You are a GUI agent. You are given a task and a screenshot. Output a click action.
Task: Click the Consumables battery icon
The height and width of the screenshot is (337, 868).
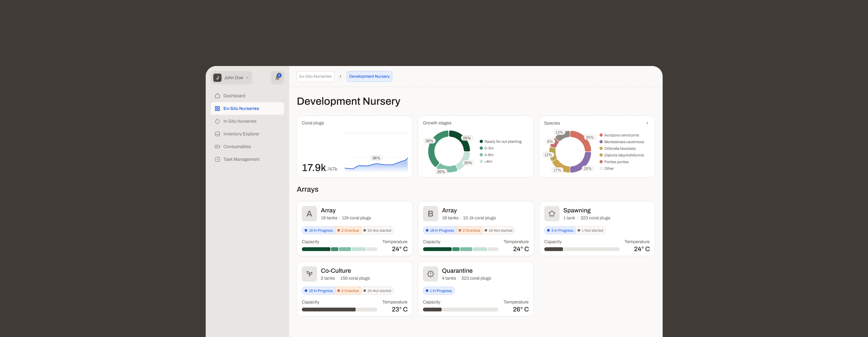pos(217,147)
